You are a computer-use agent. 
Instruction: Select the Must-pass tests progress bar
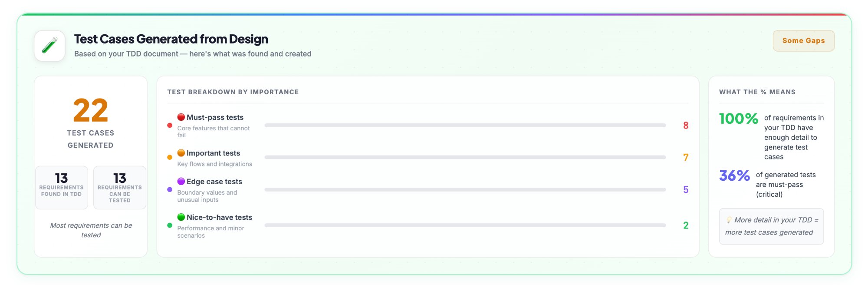pyautogui.click(x=465, y=126)
